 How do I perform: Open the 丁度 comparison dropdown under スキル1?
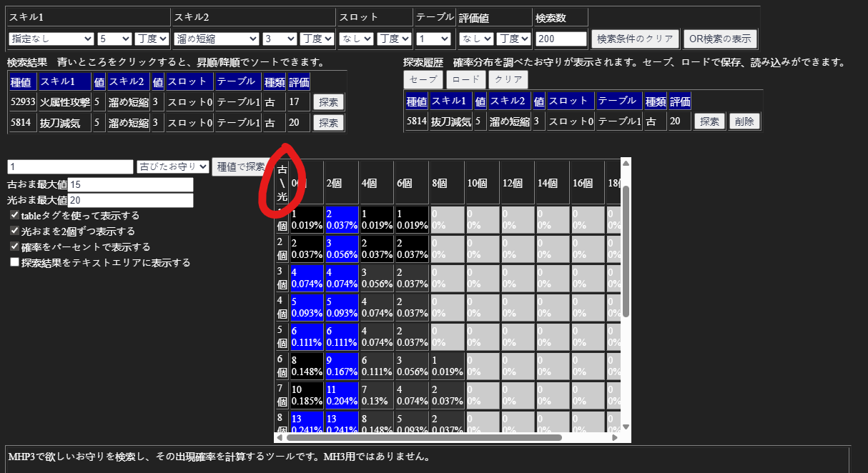tap(152, 39)
